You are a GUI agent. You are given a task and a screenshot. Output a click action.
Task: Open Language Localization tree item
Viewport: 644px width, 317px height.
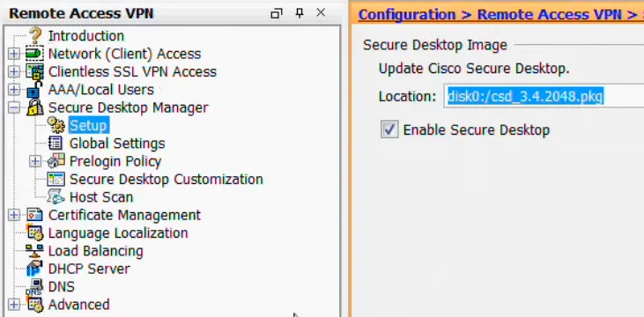point(118,232)
